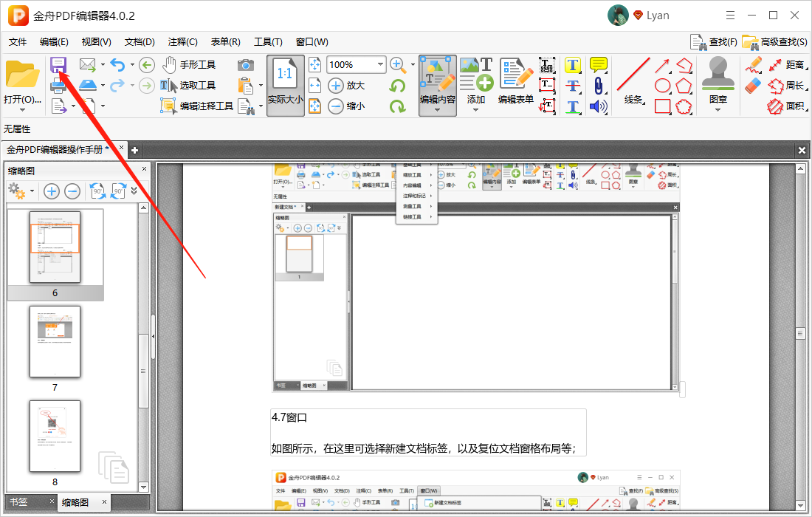Screen dimensions: 812x517
Task: Click the Zoom Out (缩小) minus button
Action: tap(346, 106)
